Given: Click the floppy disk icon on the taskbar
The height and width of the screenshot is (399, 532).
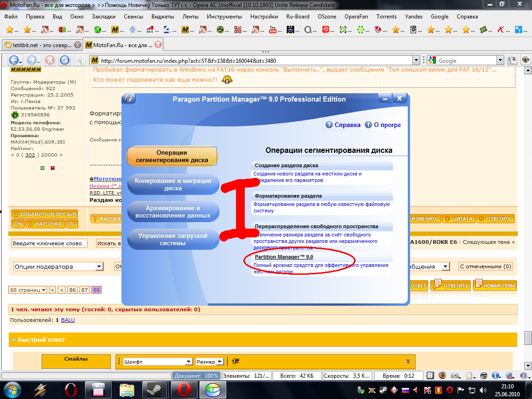Looking at the screenshot, I should [x=98, y=390].
